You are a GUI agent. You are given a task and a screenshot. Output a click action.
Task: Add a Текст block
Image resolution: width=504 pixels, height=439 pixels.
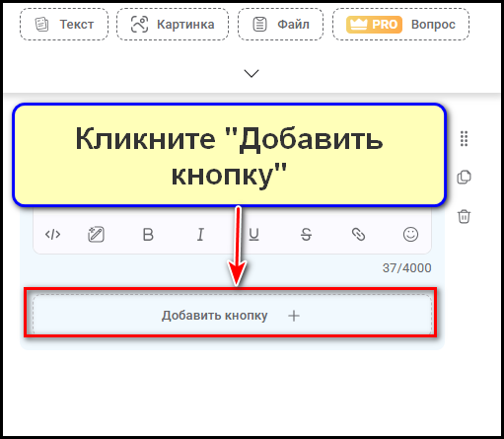pyautogui.click(x=64, y=25)
